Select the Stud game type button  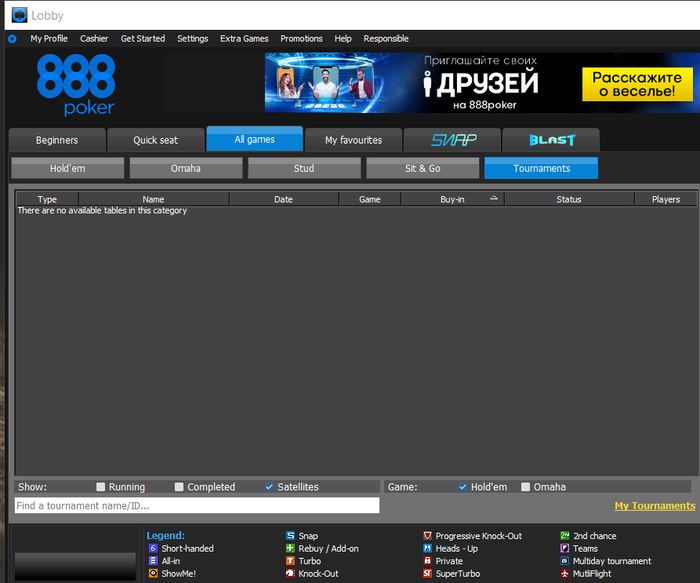coord(304,168)
